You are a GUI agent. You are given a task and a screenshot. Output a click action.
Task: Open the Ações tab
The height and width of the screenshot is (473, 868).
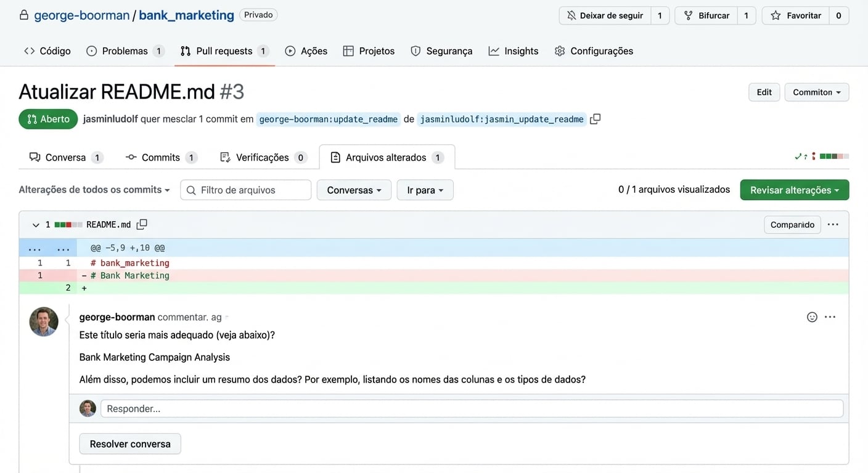(x=306, y=51)
